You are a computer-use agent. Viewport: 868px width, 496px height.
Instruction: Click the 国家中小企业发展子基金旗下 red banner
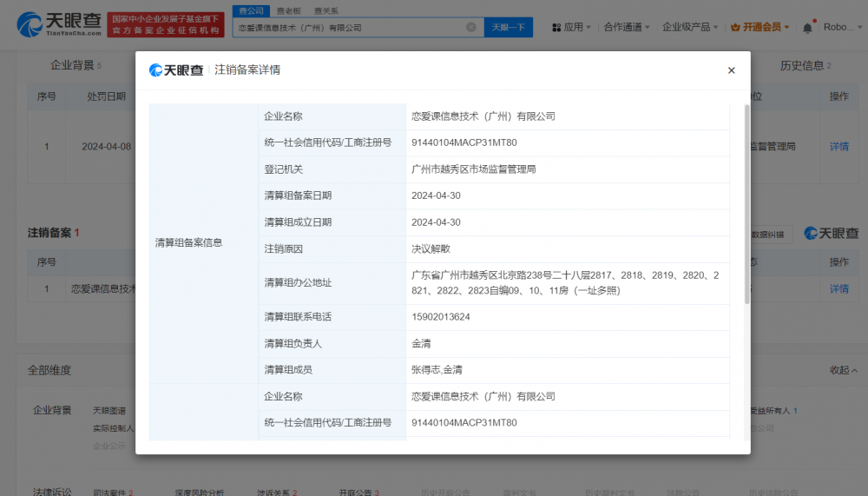(166, 24)
